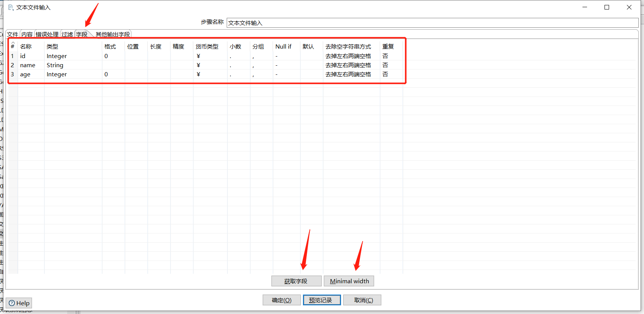
Task: Select the id name cell
Action: pyautogui.click(x=31, y=56)
